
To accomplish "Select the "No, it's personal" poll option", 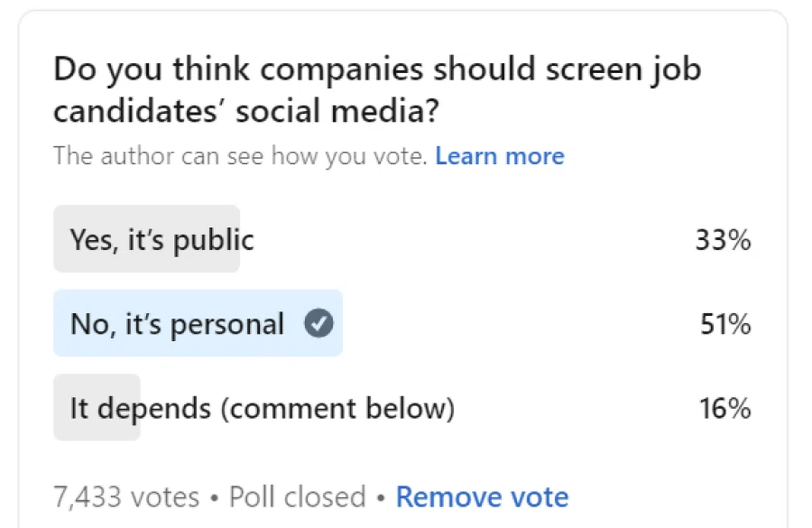I will [x=177, y=324].
